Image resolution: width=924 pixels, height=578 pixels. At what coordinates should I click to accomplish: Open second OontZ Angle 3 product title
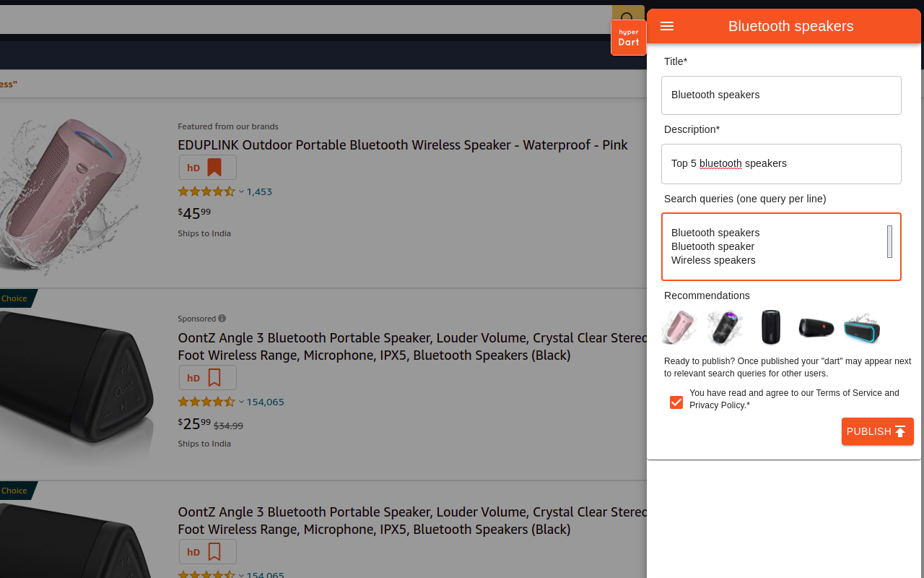[412, 520]
